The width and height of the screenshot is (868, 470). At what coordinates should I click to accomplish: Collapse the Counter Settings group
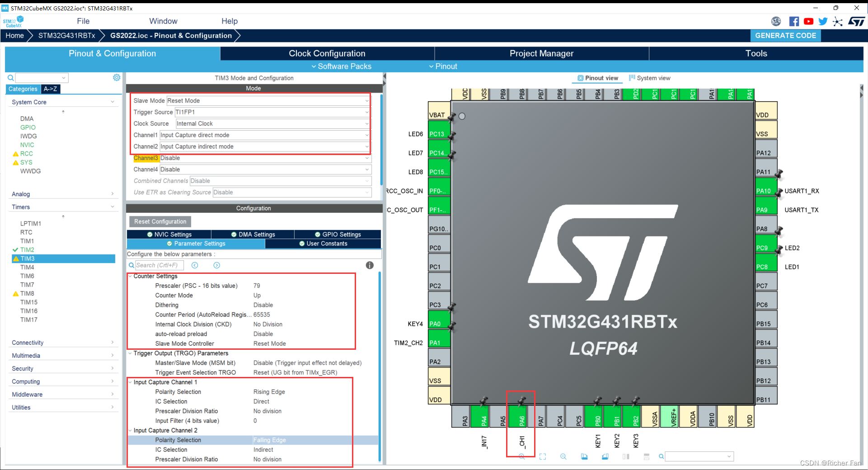[131, 276]
